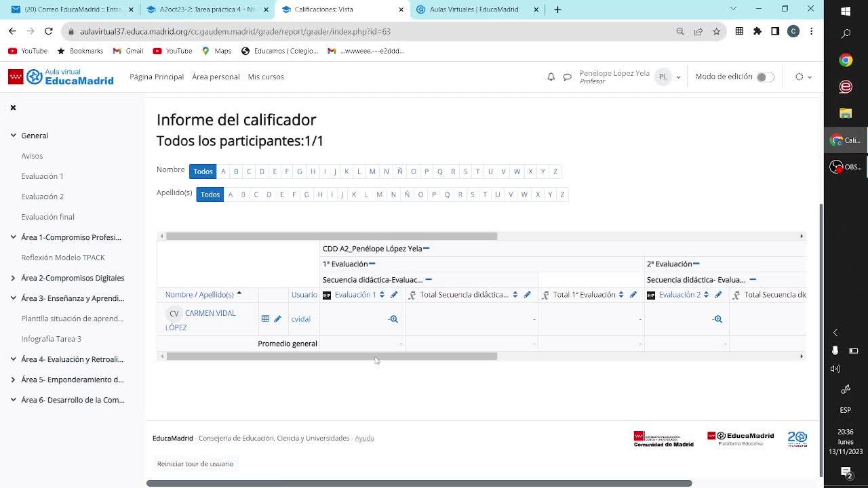This screenshot has width=868, height=488.
Task: Click the upper horizontal scrollbar of the grade table
Action: coord(332,237)
